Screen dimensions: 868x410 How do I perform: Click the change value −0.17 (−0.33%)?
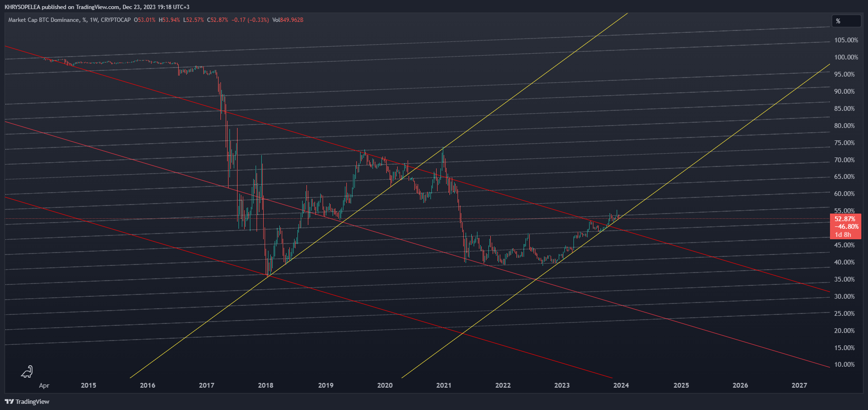click(x=250, y=20)
